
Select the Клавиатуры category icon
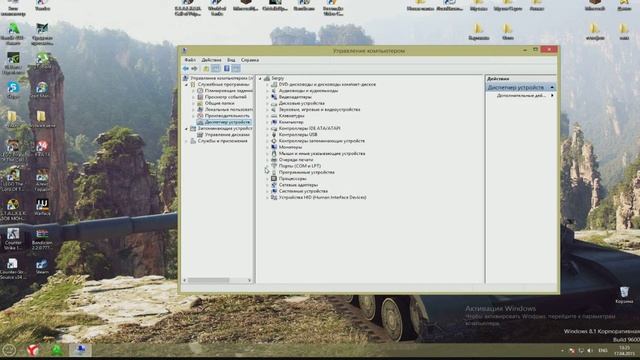click(274, 116)
